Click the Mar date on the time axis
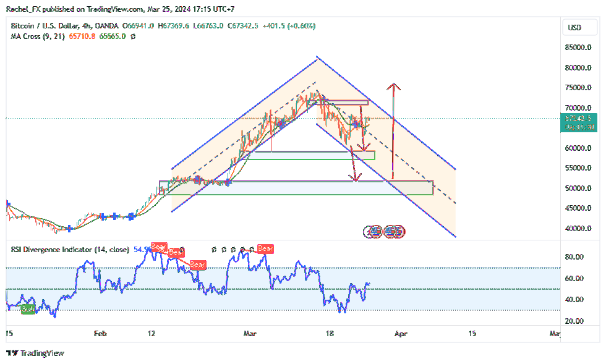Image resolution: width=606 pixels, height=364 pixels. tap(250, 334)
